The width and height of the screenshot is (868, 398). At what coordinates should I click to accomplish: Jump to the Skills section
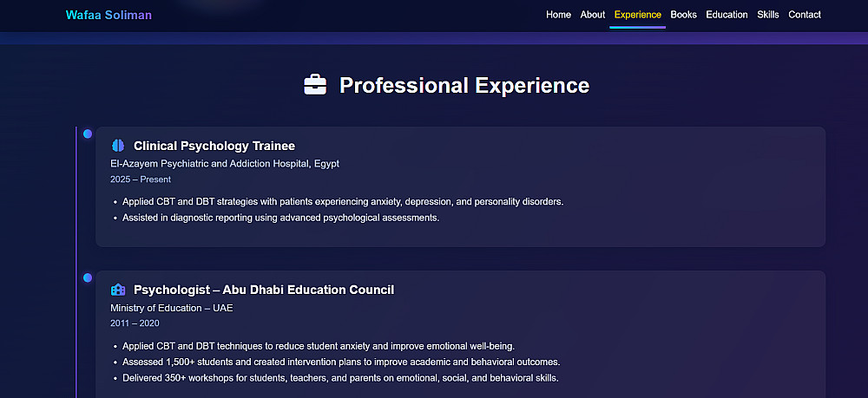coord(768,15)
